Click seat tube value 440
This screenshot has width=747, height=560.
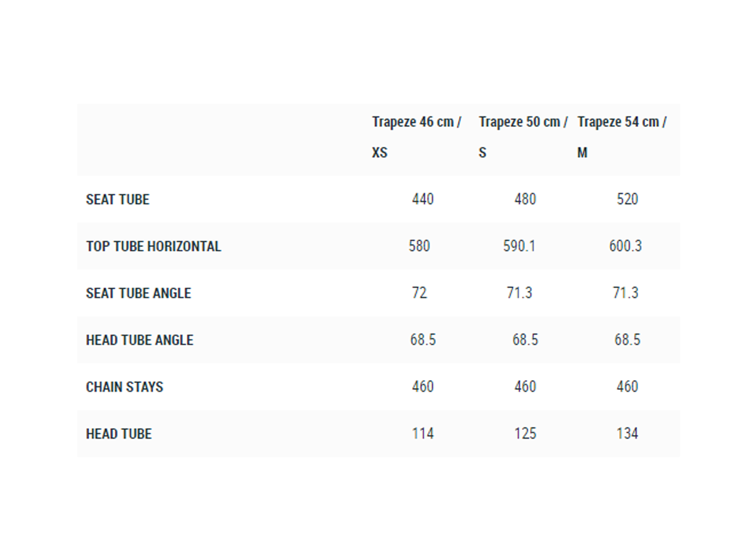423,199
